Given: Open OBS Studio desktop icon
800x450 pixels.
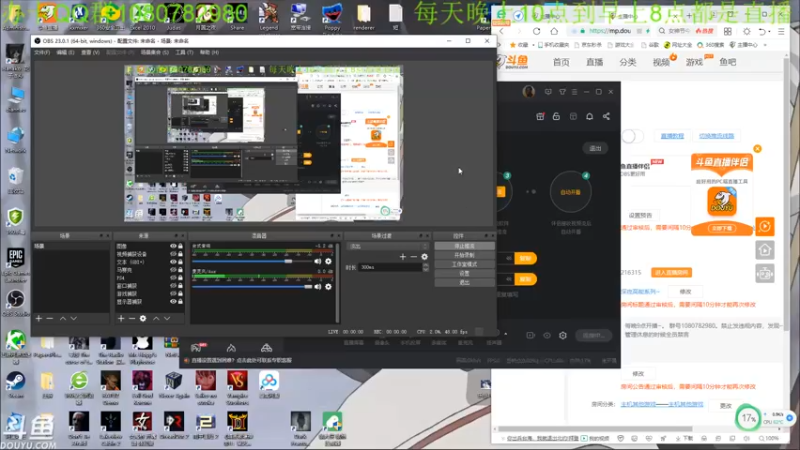Looking at the screenshot, I should (x=16, y=303).
